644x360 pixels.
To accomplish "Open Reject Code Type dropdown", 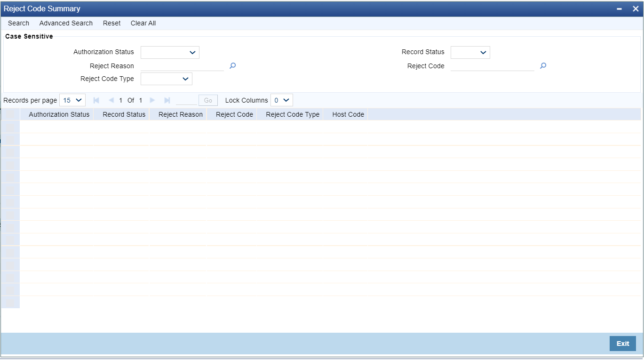I will 167,79.
